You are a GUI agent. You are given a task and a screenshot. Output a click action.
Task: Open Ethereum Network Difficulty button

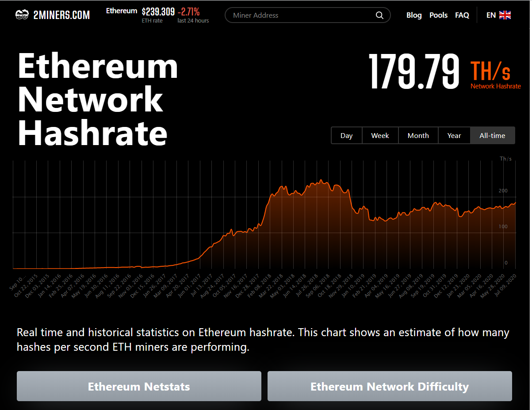[x=390, y=386]
